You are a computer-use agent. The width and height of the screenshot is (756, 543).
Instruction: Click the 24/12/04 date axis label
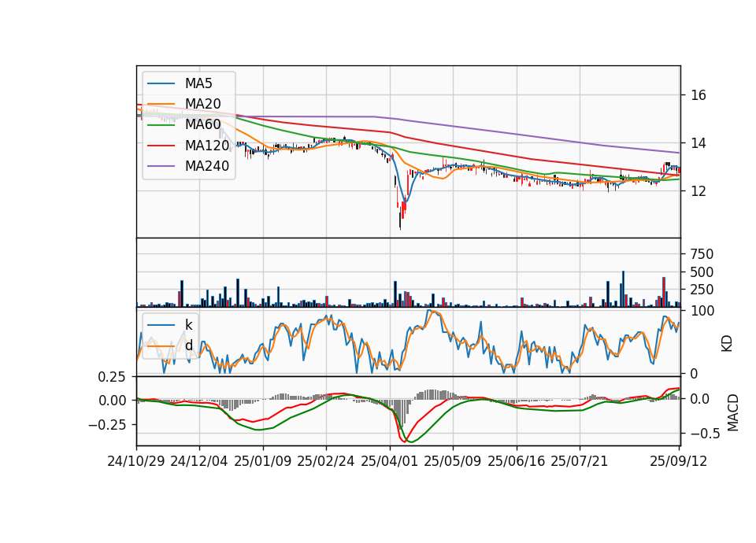coord(199,461)
